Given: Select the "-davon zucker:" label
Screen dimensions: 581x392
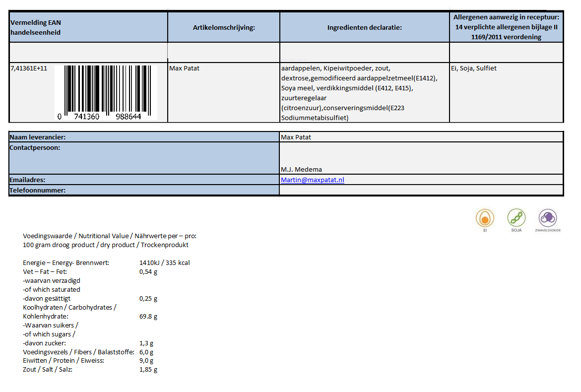Looking at the screenshot, I should point(45,343).
